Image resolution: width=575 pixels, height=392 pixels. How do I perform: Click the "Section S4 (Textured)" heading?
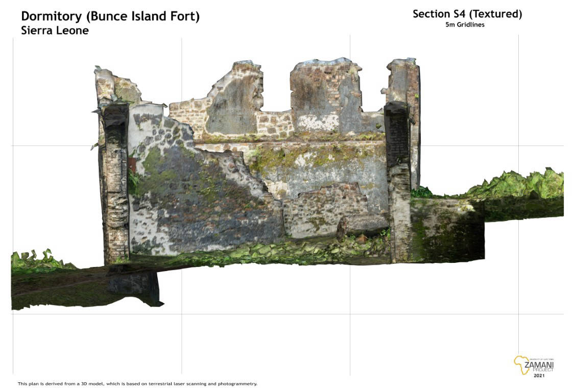pyautogui.click(x=467, y=14)
